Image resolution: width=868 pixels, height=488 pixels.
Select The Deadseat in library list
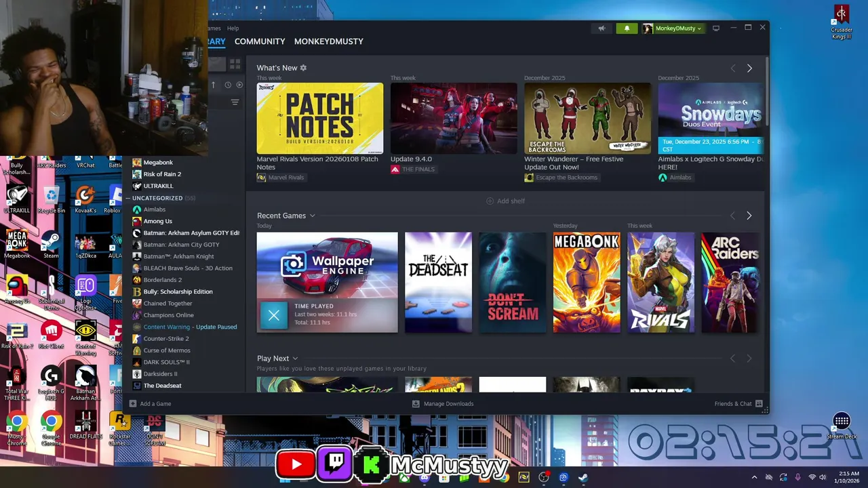pyautogui.click(x=162, y=386)
